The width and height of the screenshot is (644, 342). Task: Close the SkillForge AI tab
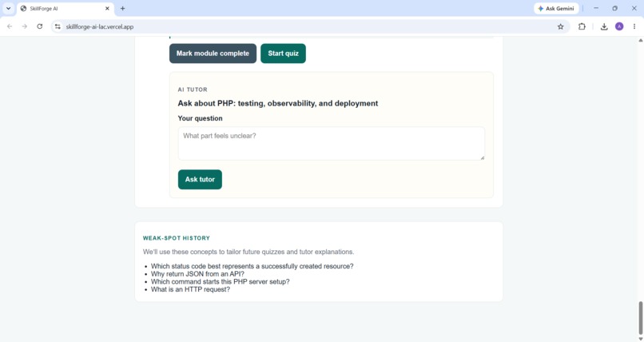click(x=107, y=8)
